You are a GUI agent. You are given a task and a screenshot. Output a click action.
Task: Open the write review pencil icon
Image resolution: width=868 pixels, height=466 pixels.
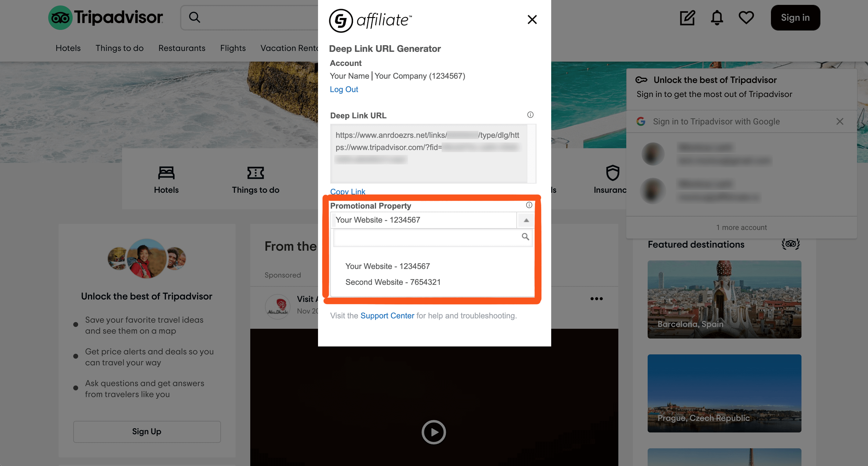pos(687,17)
